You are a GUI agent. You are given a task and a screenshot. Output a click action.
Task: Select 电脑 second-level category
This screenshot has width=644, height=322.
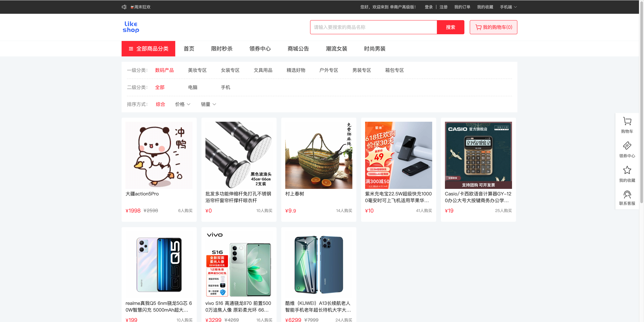tap(193, 87)
